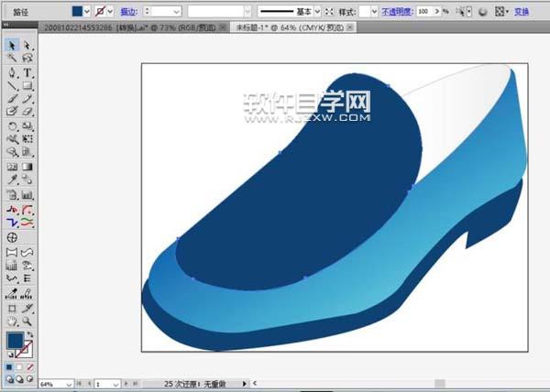Image resolution: width=550 pixels, height=392 pixels.
Task: Click the artboard page number field
Action: point(104,383)
